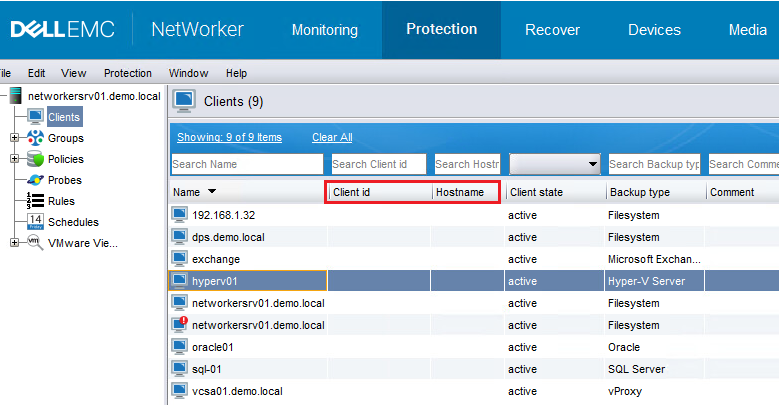Select Groups in the navigation tree
The width and height of the screenshot is (779, 405).
[66, 138]
